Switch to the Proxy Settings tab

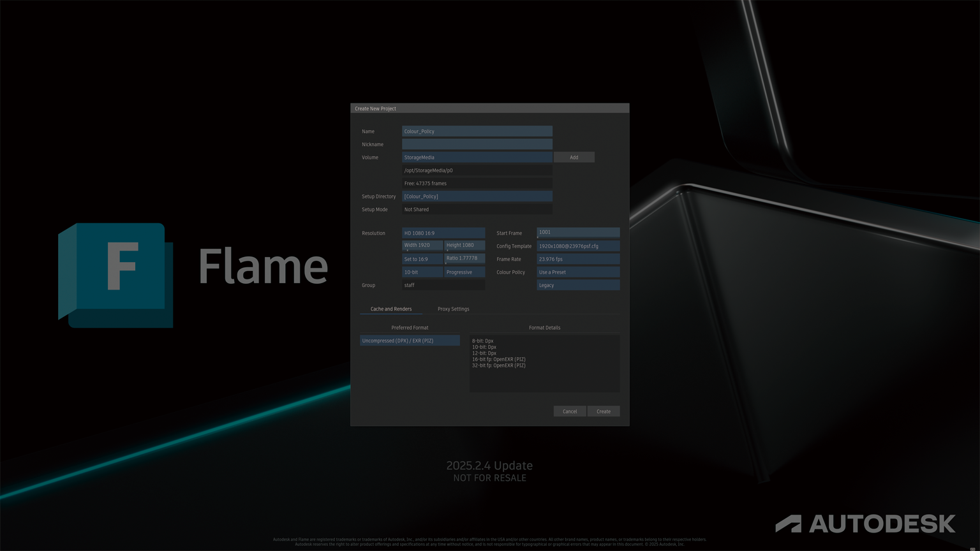pyautogui.click(x=453, y=309)
